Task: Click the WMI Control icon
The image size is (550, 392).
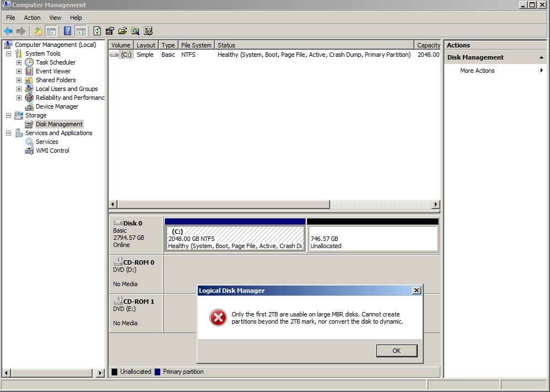Action: coord(29,151)
